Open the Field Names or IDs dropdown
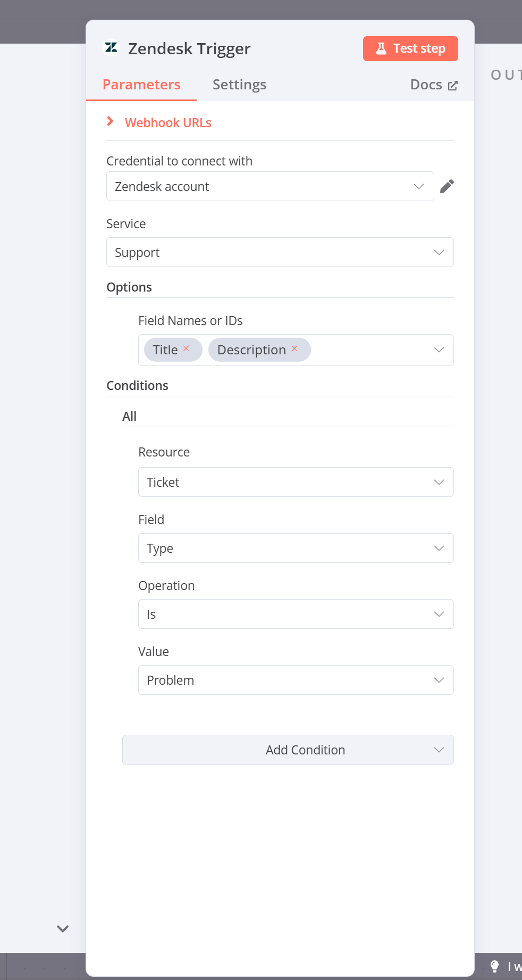 (x=296, y=350)
